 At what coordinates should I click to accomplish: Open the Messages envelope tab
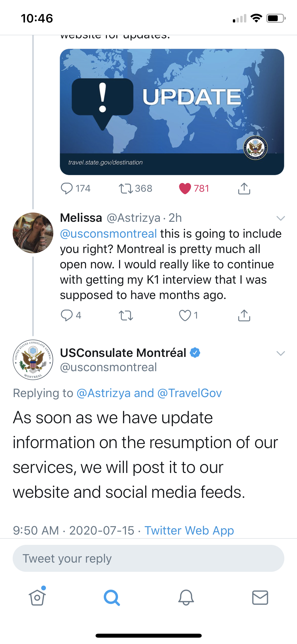[260, 597]
